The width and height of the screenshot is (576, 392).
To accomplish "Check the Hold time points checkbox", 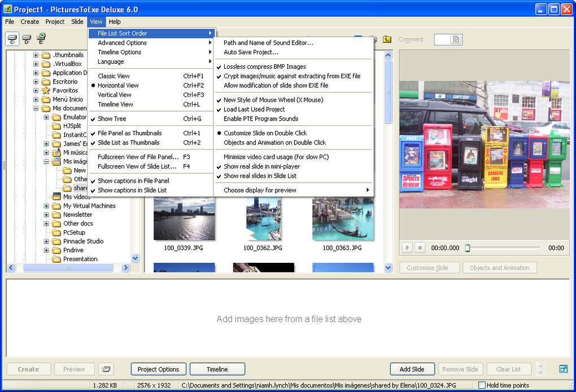I will click(482, 385).
